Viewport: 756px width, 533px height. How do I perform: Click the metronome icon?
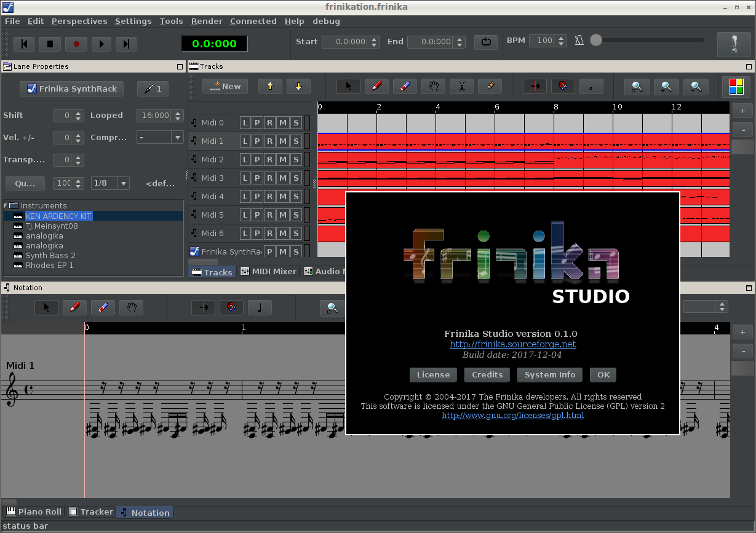[x=579, y=41]
